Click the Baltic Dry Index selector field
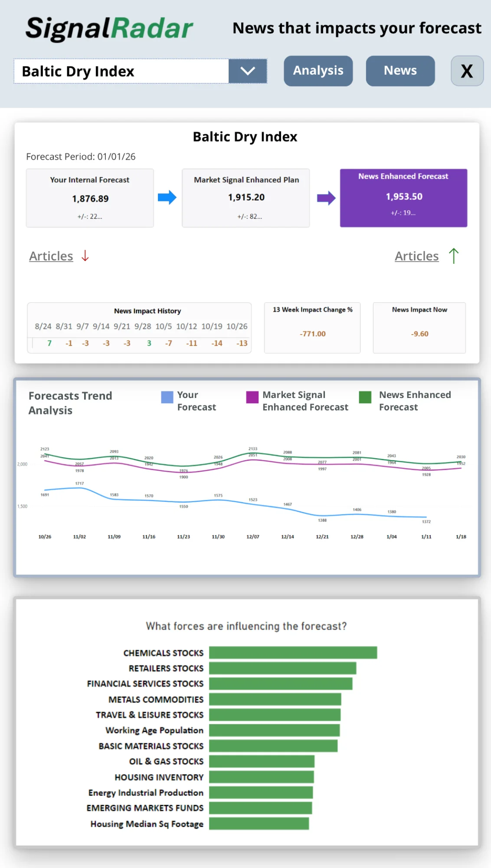This screenshot has width=491, height=868. [121, 71]
